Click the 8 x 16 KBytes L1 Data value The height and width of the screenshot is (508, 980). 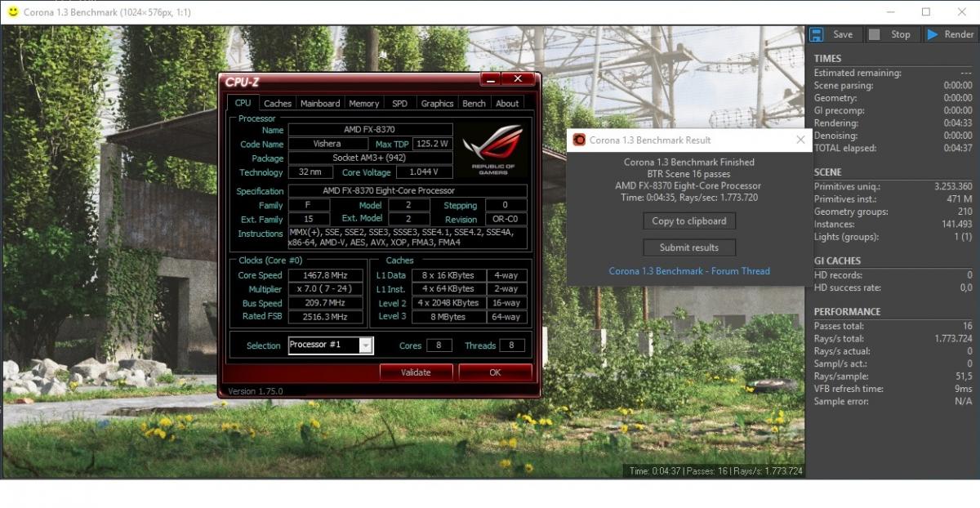pos(448,275)
